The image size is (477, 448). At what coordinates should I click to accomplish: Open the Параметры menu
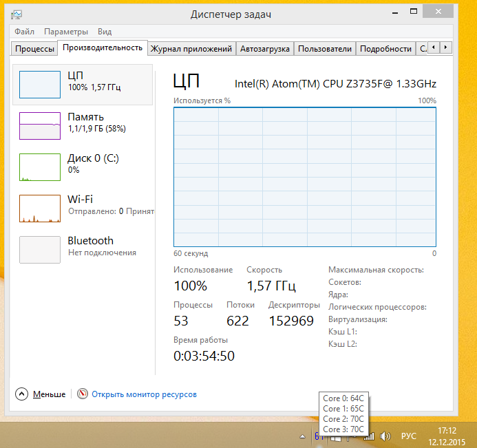click(x=66, y=32)
